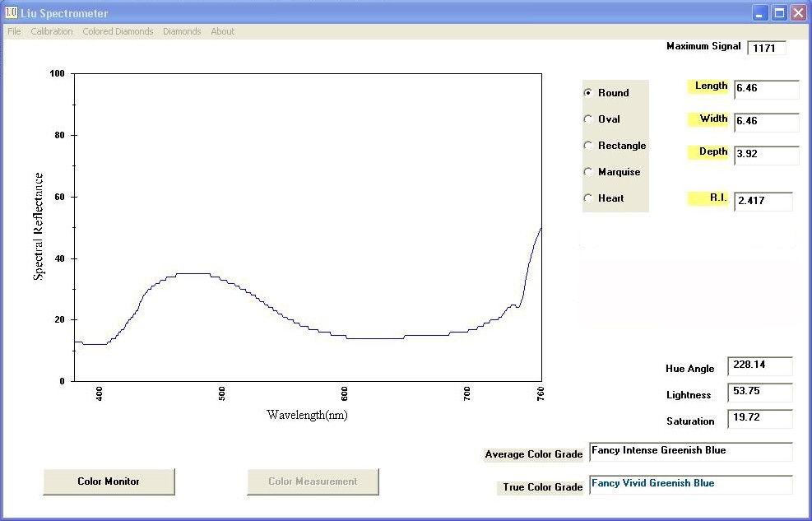Click the Hue Angle field

coord(759,366)
